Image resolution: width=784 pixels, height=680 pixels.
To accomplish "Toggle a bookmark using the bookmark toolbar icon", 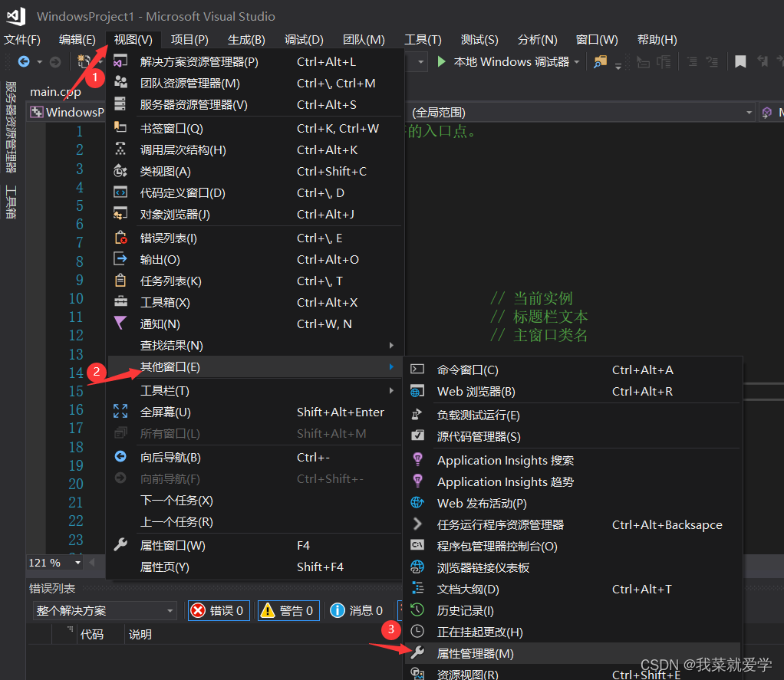I will coord(740,63).
